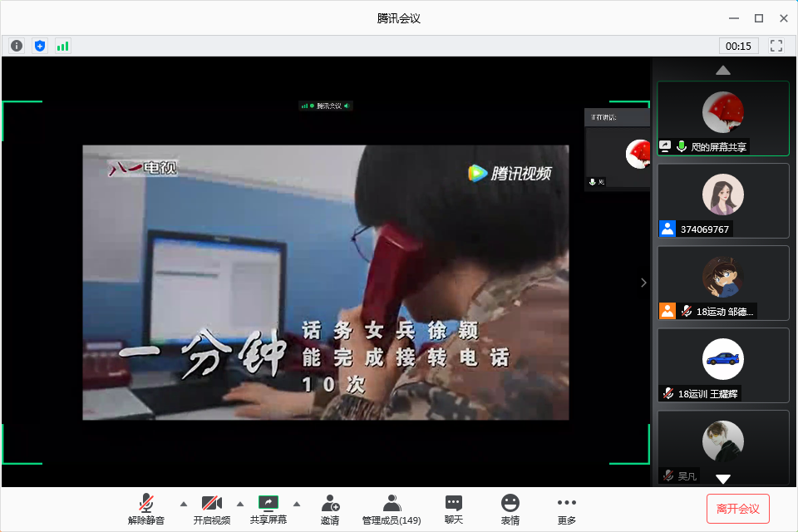
Task: Expand video options arrow beside 开启视频
Action: [240, 504]
